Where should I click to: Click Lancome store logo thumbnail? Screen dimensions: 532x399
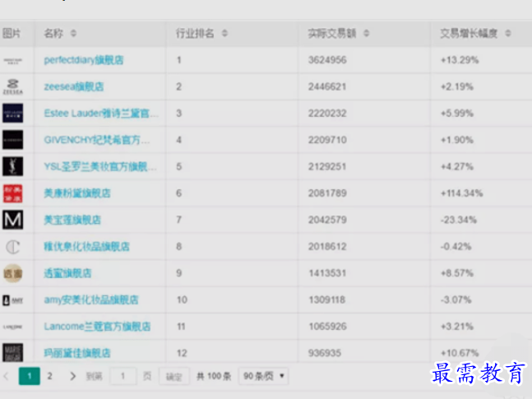tap(13, 327)
